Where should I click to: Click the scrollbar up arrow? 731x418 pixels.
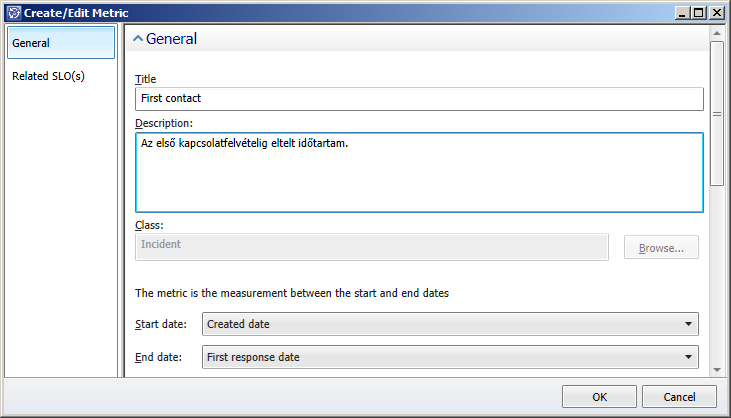pos(717,33)
